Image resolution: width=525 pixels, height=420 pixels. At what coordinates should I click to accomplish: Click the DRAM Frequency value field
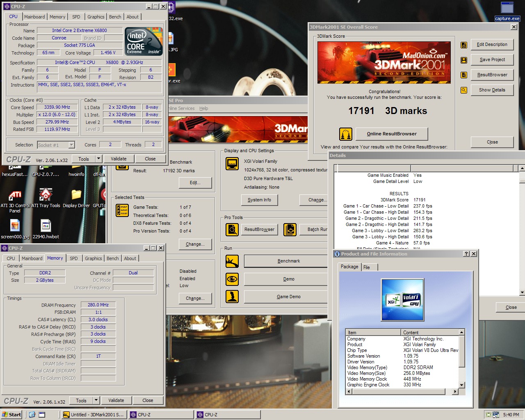click(98, 305)
